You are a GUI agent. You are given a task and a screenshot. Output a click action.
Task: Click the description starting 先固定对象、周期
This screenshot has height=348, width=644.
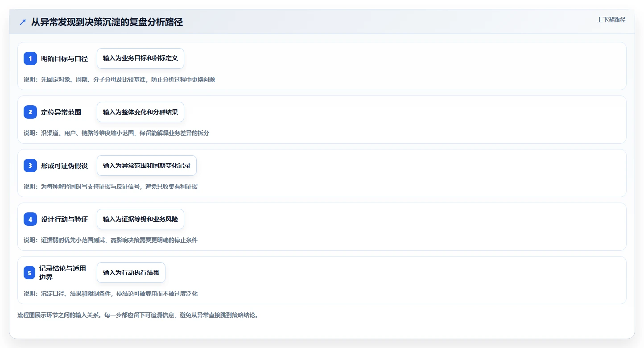[120, 79]
